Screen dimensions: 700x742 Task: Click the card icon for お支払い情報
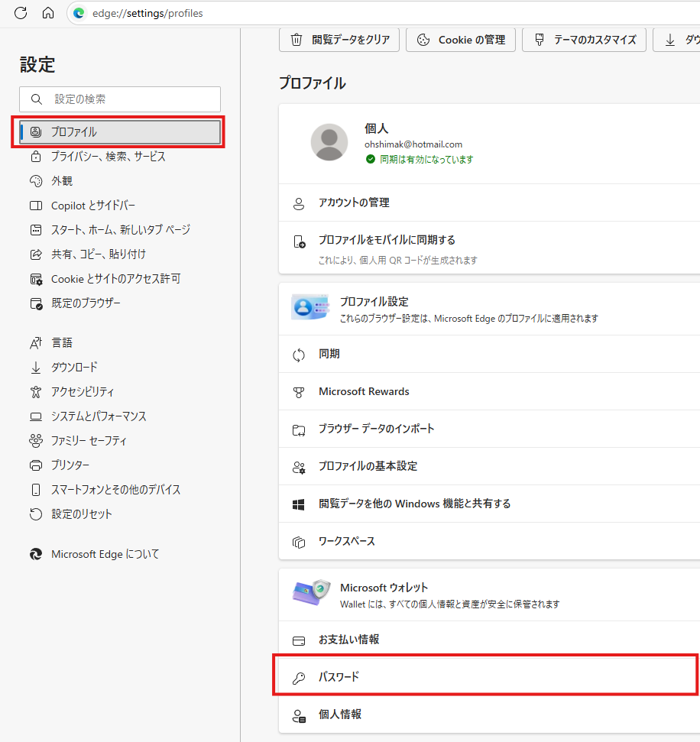pos(299,640)
